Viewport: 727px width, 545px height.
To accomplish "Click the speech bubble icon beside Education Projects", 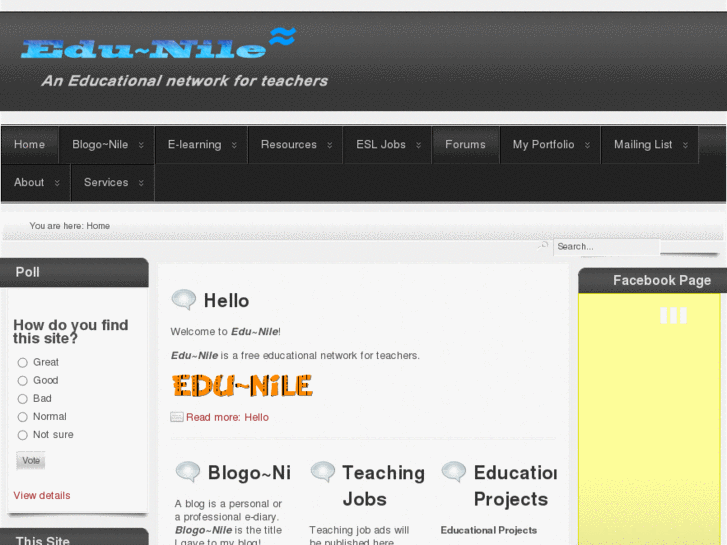I will coord(453,472).
